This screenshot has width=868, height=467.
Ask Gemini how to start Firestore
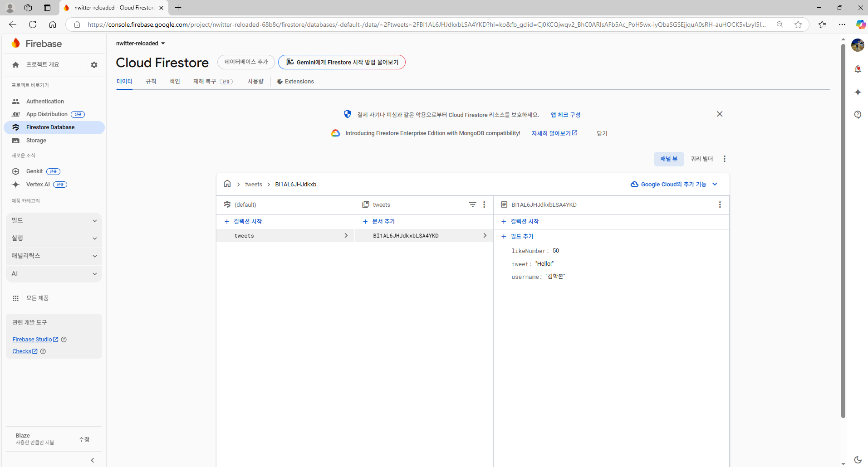click(x=342, y=62)
